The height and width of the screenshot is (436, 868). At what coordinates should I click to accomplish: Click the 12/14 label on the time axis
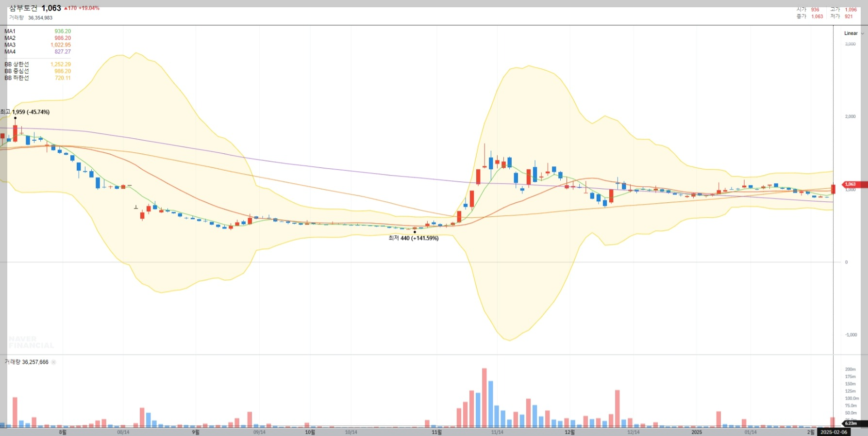[633, 432]
